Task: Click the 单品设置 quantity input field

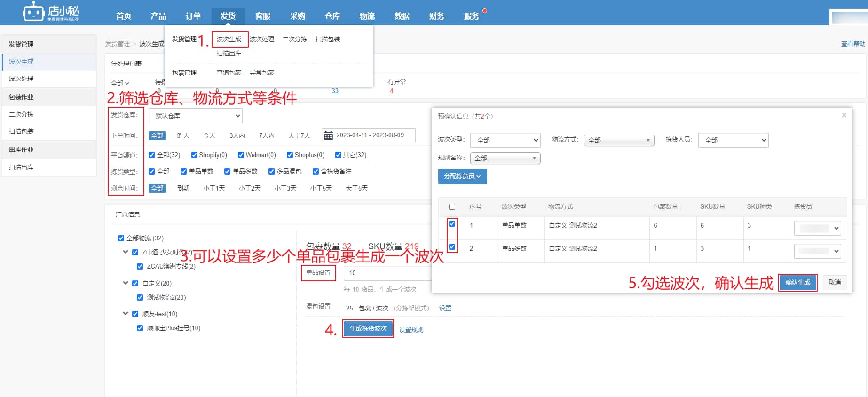Action: point(388,273)
